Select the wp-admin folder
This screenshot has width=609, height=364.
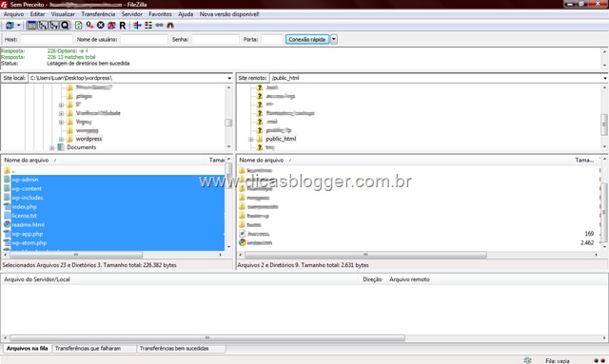(25, 180)
